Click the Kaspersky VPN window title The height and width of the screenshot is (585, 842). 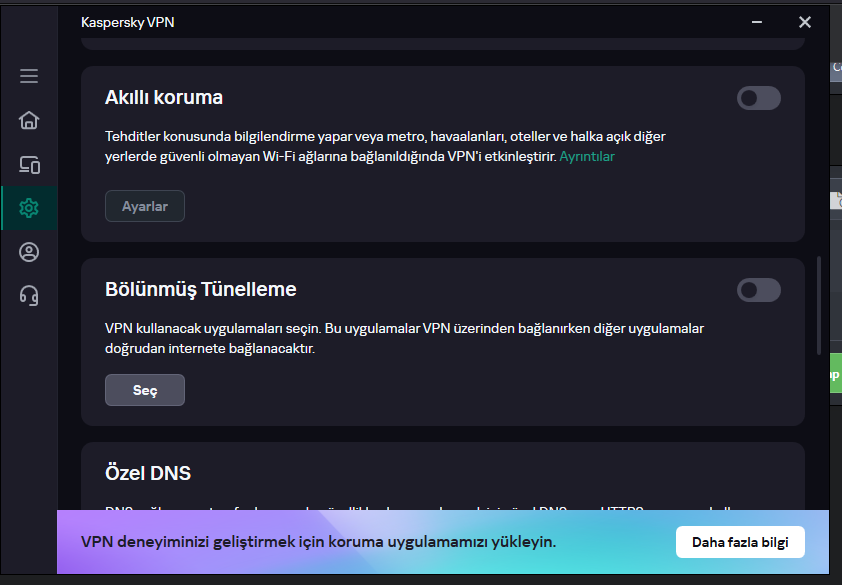click(128, 22)
